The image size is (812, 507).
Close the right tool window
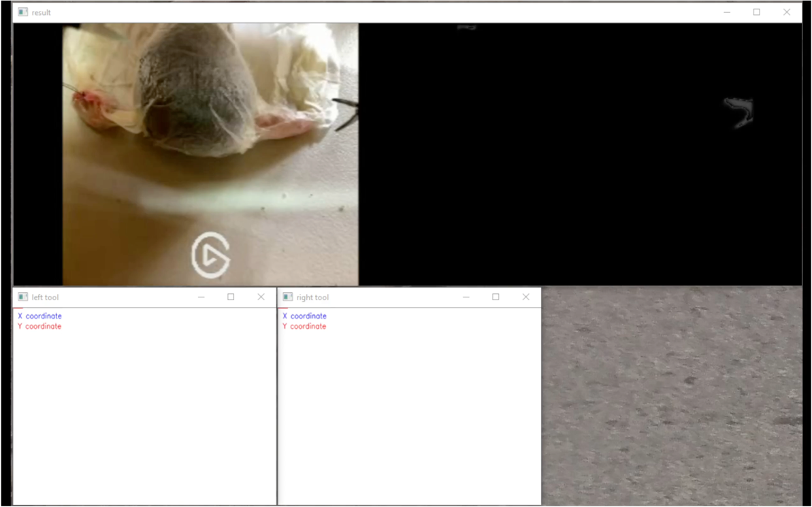pyautogui.click(x=525, y=297)
